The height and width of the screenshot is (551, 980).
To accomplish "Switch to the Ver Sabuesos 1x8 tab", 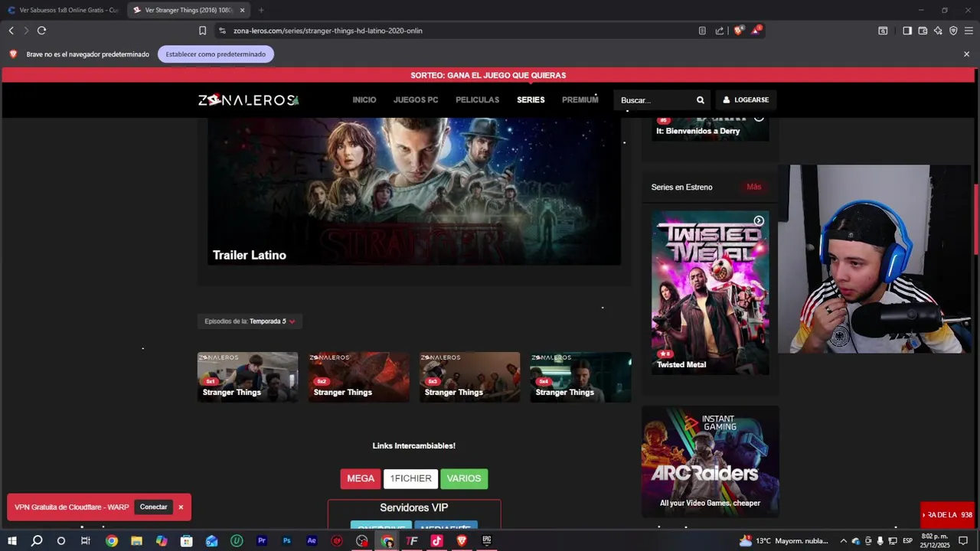I will [x=64, y=10].
